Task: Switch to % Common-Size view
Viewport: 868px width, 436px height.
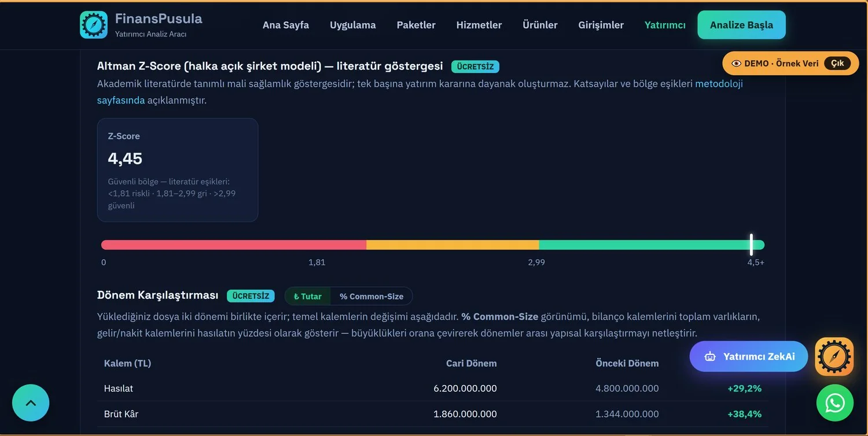Action: coord(372,296)
